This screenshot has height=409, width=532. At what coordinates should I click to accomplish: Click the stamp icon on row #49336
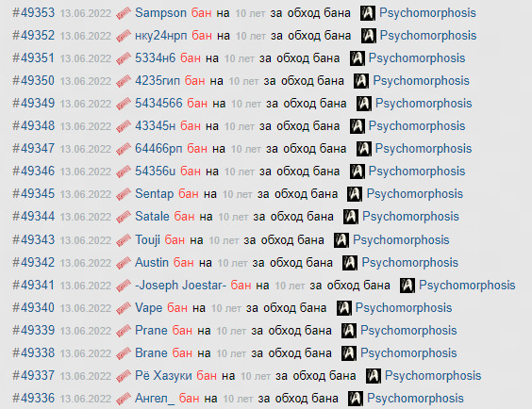click(x=124, y=399)
